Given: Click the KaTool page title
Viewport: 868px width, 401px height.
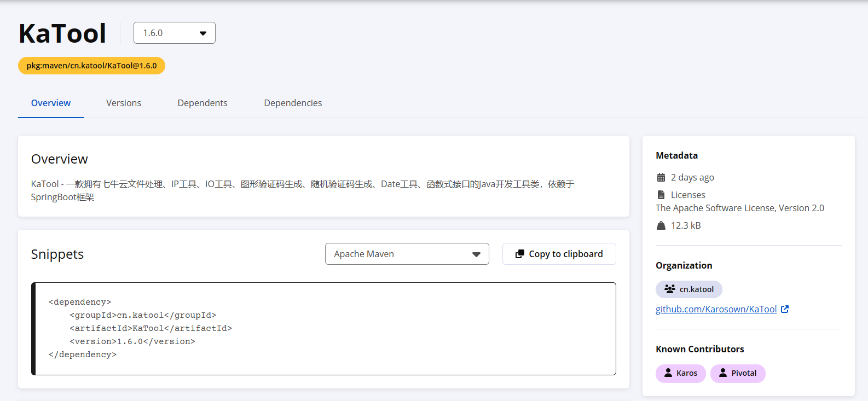Looking at the screenshot, I should 62,33.
